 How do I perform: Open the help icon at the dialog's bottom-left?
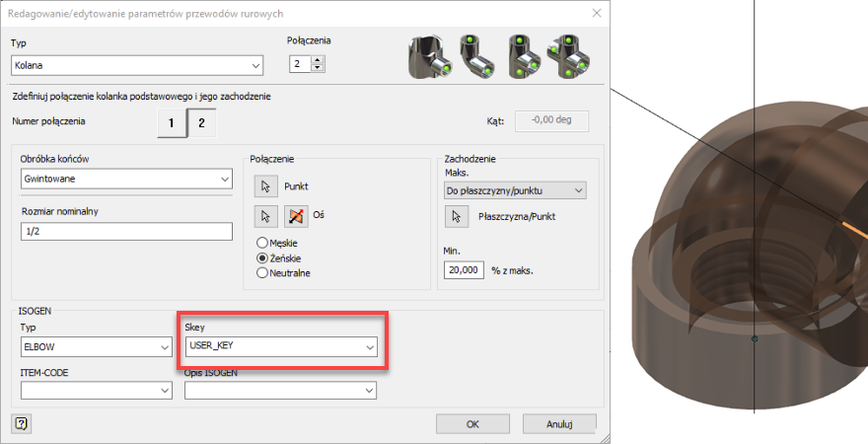[x=21, y=424]
